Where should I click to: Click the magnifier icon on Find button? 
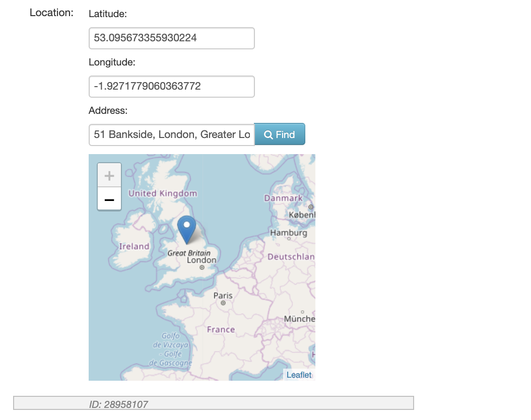pyautogui.click(x=268, y=134)
